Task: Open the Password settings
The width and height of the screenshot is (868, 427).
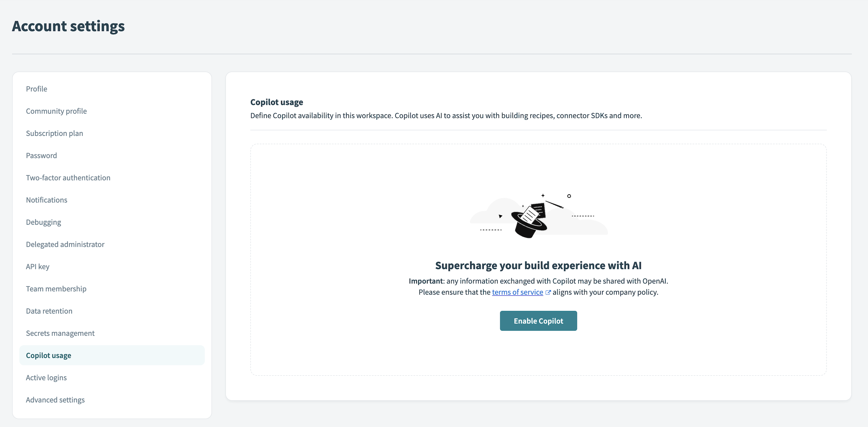Action: pyautogui.click(x=42, y=155)
